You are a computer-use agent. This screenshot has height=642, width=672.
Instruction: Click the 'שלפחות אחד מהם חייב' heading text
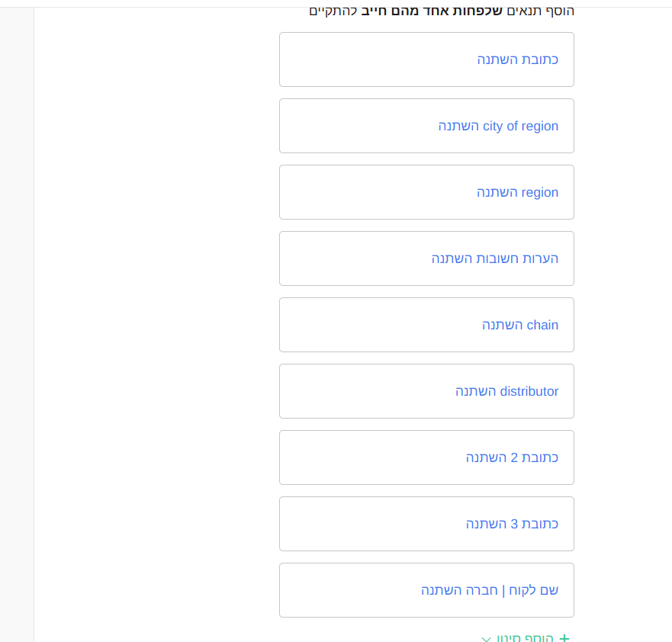coord(432,11)
